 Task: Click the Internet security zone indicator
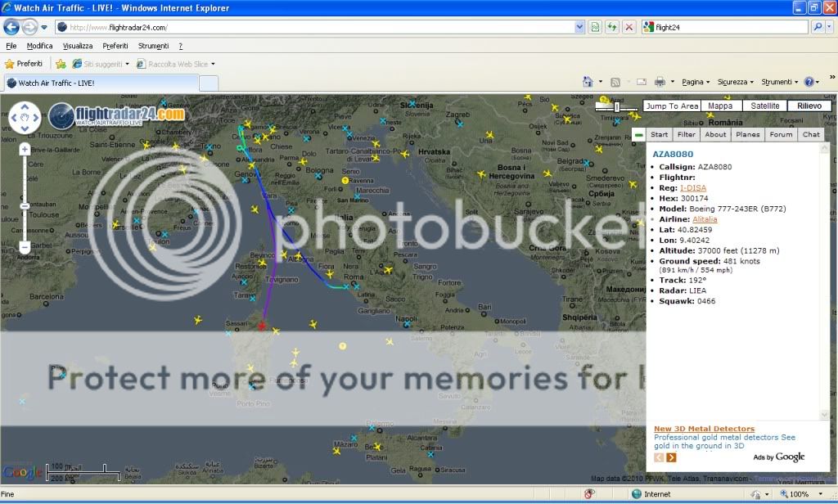click(x=651, y=494)
